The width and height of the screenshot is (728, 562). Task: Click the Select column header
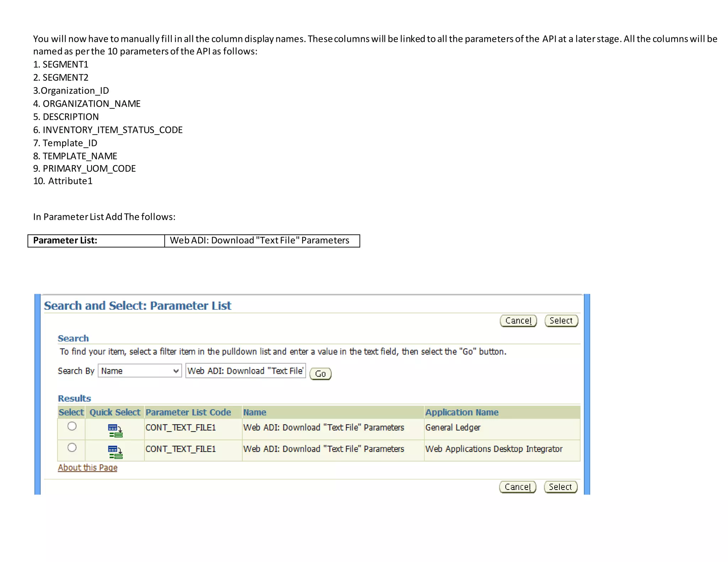(71, 412)
